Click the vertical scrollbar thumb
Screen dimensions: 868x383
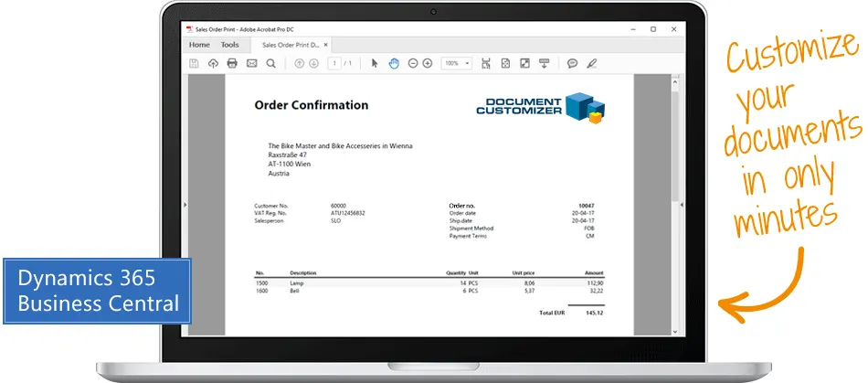coord(675,145)
